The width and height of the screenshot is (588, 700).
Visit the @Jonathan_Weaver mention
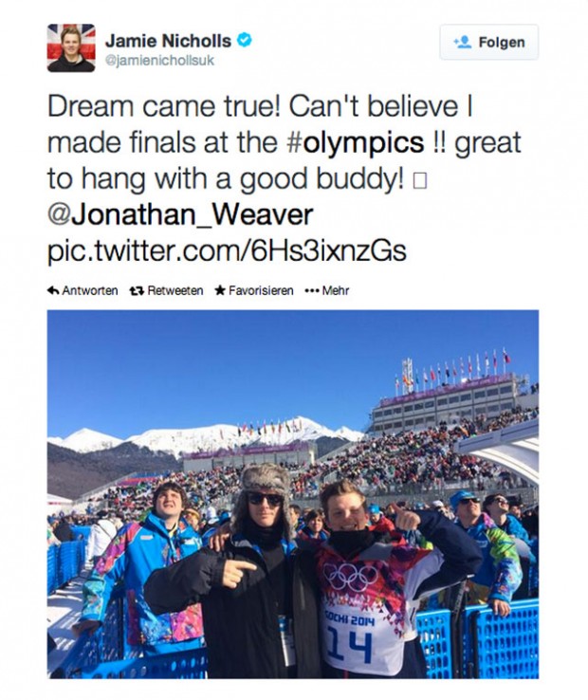[180, 214]
